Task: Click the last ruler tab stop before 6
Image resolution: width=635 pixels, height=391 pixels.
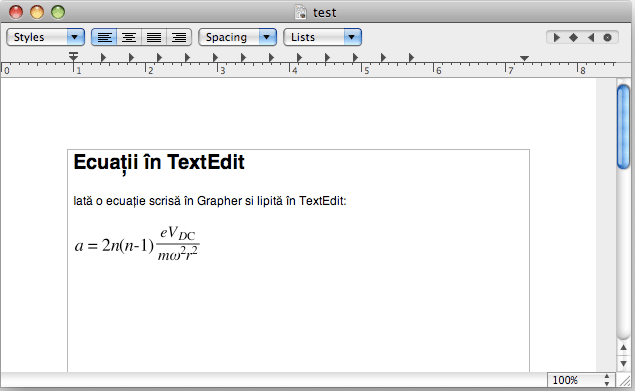Action: [411, 58]
